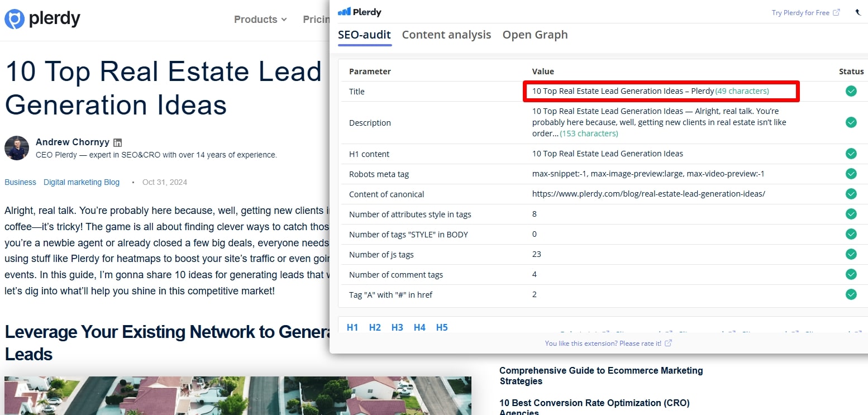Click the plerdy logo in the website header

pos(42,18)
